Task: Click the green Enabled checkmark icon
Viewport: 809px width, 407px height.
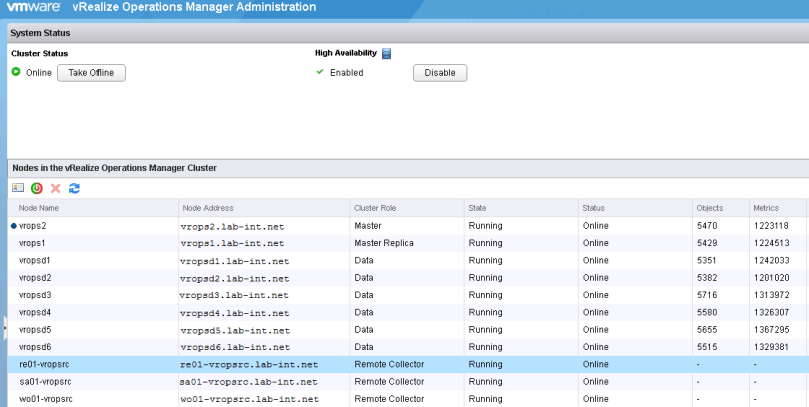Action: (320, 72)
